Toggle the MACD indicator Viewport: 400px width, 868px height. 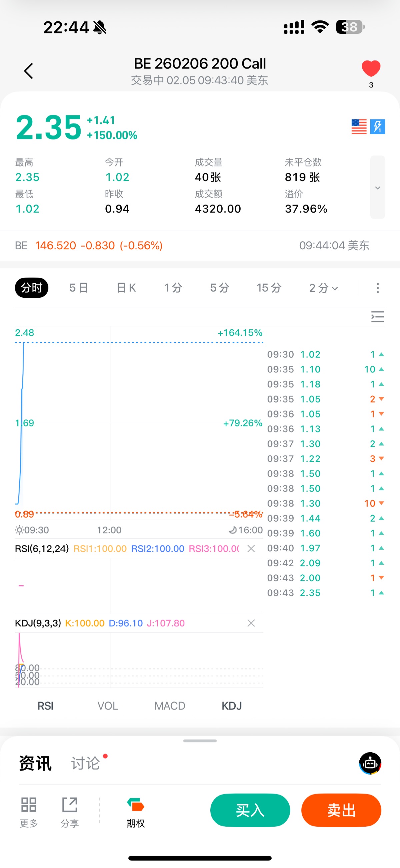tap(170, 705)
